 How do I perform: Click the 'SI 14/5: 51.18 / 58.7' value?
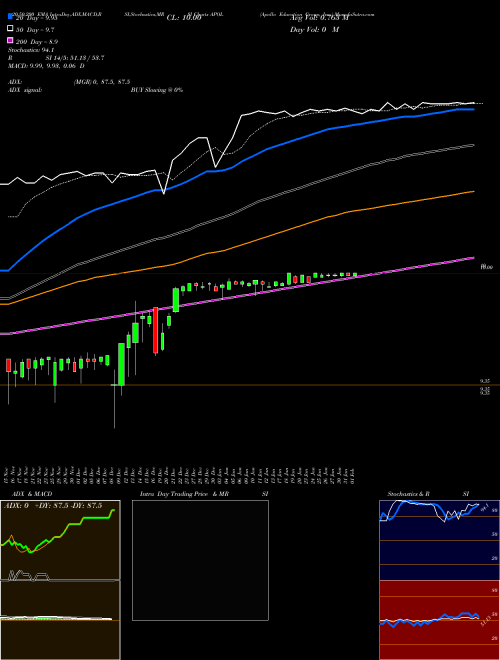75,58
